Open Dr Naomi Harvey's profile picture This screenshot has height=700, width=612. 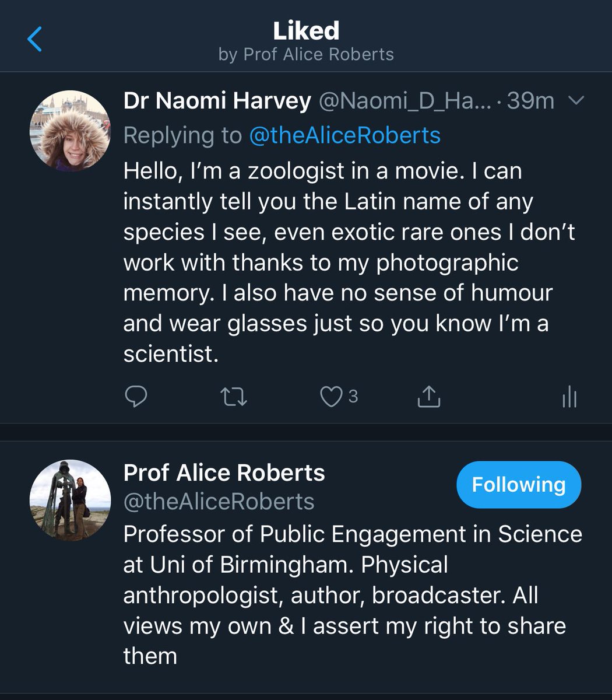(x=70, y=131)
